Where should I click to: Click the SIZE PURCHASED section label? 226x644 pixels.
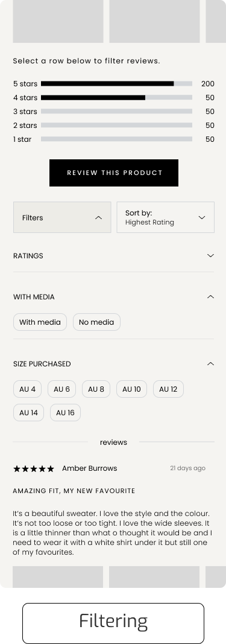[42, 363]
